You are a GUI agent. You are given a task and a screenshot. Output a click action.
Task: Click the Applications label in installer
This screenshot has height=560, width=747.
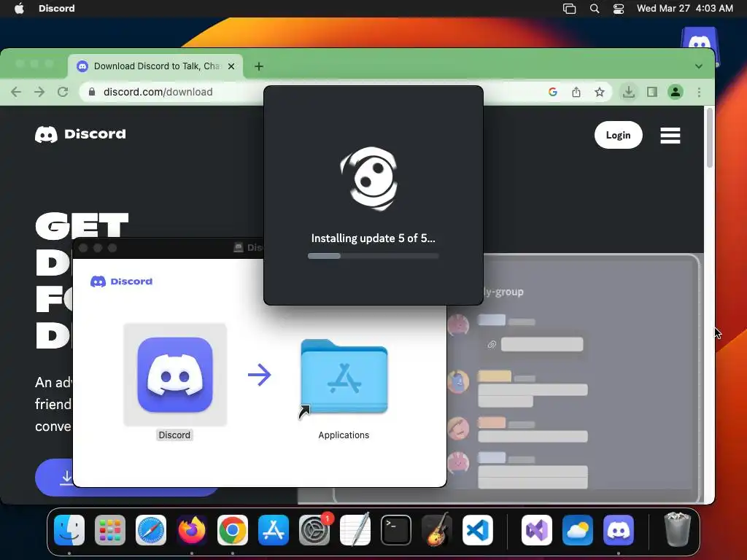344,435
